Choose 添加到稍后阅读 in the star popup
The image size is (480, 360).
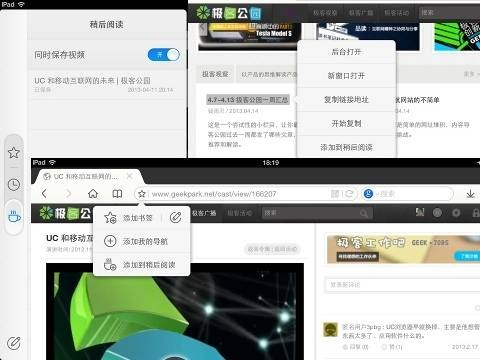coord(142,265)
